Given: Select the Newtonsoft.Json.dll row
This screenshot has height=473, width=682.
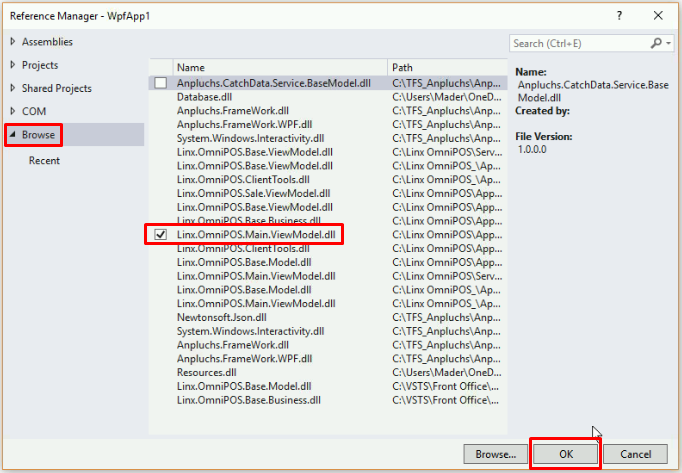Looking at the screenshot, I should tap(328, 318).
